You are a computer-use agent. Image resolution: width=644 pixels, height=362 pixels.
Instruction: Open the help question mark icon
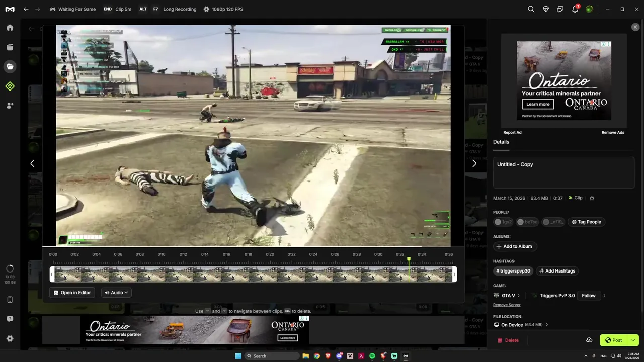[10, 319]
